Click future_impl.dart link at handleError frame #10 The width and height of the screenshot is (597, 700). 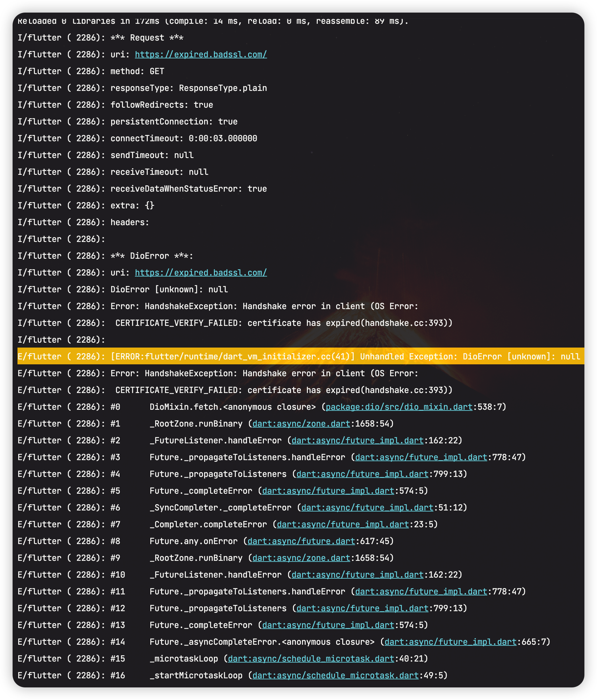click(357, 574)
